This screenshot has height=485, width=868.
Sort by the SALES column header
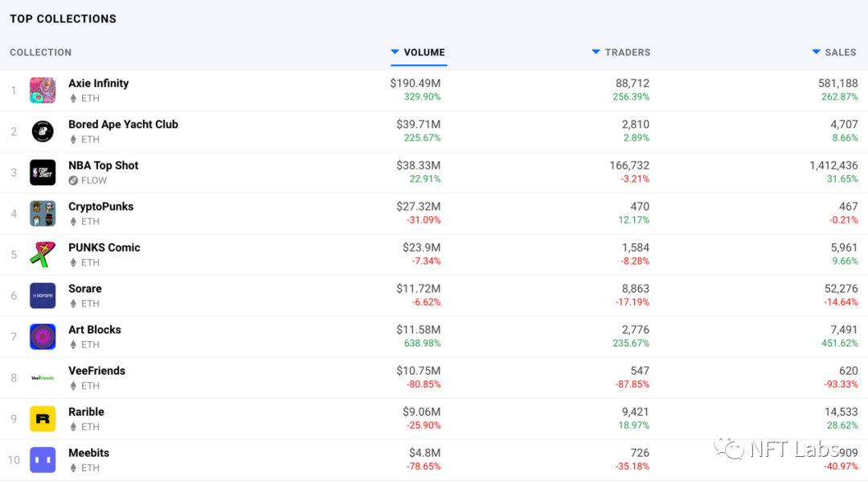(835, 52)
